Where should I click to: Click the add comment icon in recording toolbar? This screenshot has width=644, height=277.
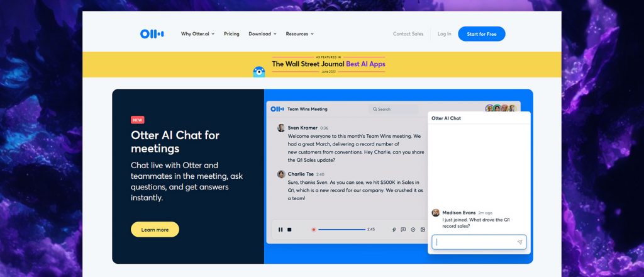(403, 230)
